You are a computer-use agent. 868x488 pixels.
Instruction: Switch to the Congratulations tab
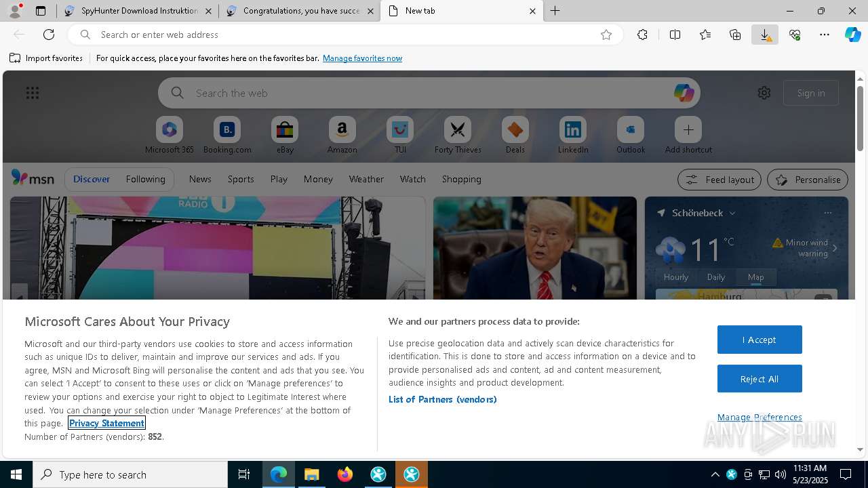(x=300, y=11)
